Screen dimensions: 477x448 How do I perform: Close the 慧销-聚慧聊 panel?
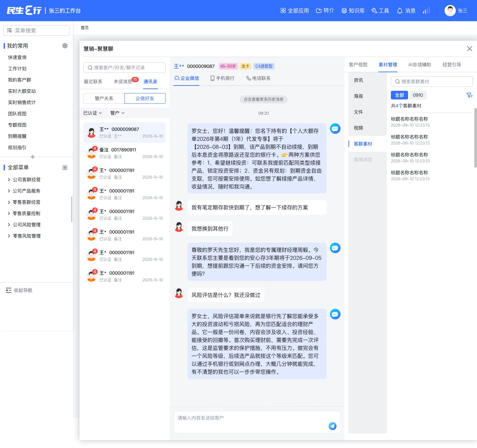pos(469,49)
